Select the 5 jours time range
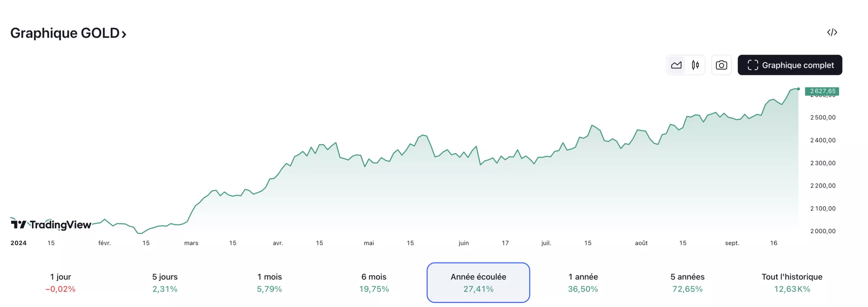 pos(165,282)
